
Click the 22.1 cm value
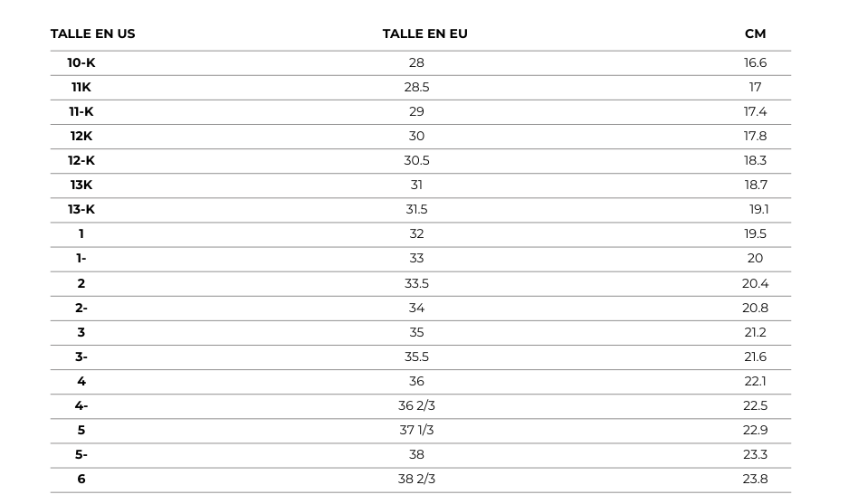755,382
